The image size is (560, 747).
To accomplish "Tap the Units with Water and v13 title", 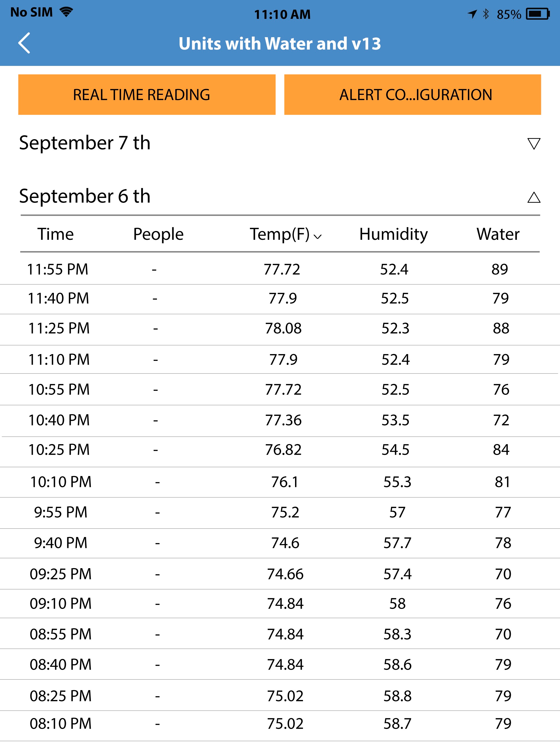I will click(x=280, y=43).
